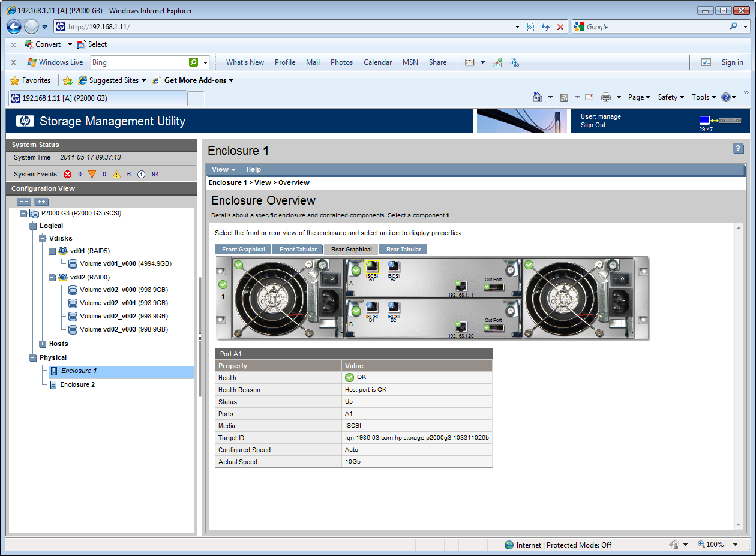Screen dimensions: 756x556
Task: Click the Bing search go button
Action: click(x=193, y=62)
